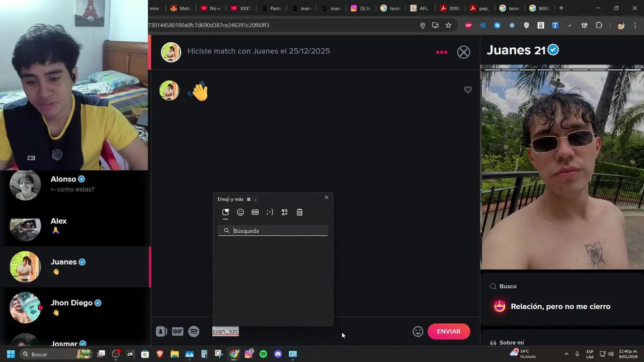This screenshot has width=644, height=362.
Task: Click the location pin icon in address bar
Action: pos(423,25)
